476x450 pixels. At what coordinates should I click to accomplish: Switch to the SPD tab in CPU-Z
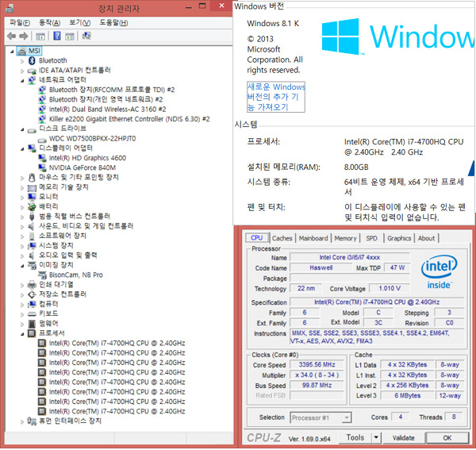[x=371, y=238]
